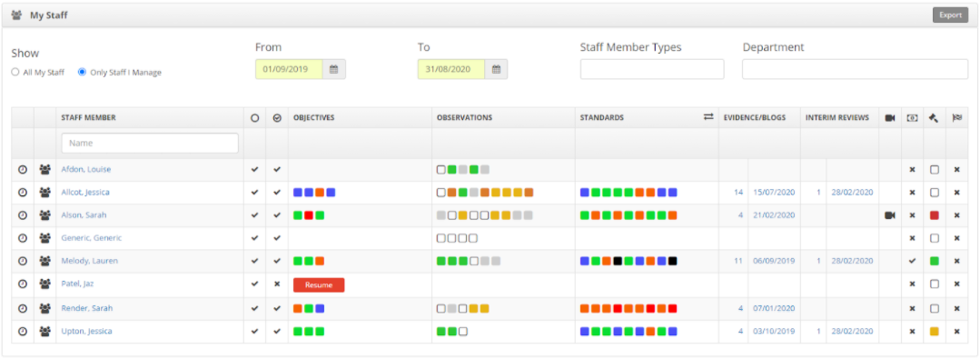Image resolution: width=980 pixels, height=359 pixels.
Task: Click the gavel column header icon
Action: pyautogui.click(x=934, y=117)
